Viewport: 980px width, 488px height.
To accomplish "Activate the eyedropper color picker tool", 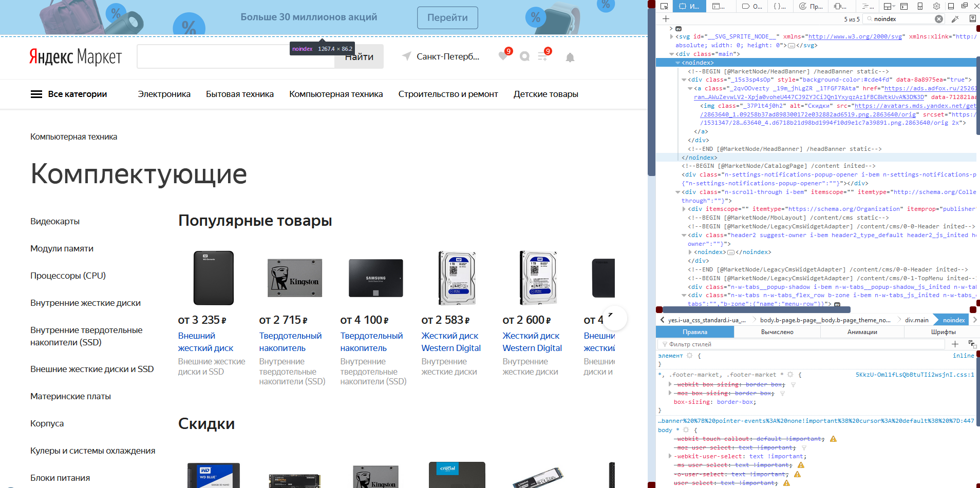I will [955, 19].
